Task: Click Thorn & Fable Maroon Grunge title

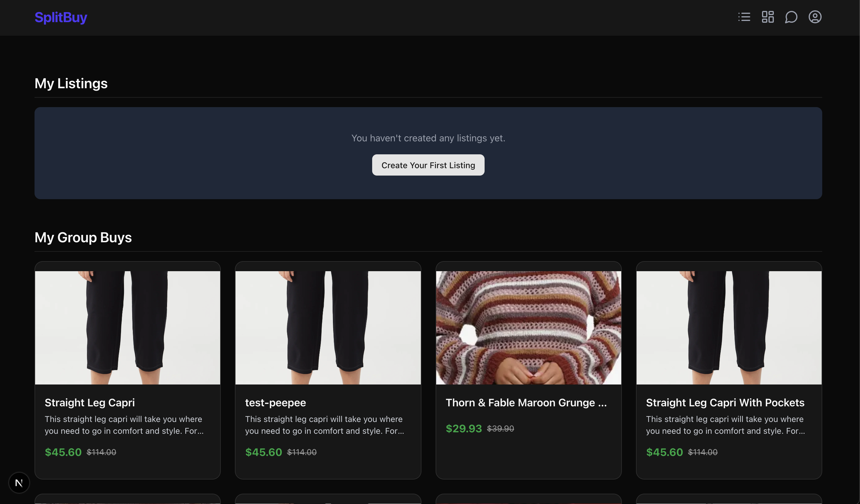Action: (526, 403)
